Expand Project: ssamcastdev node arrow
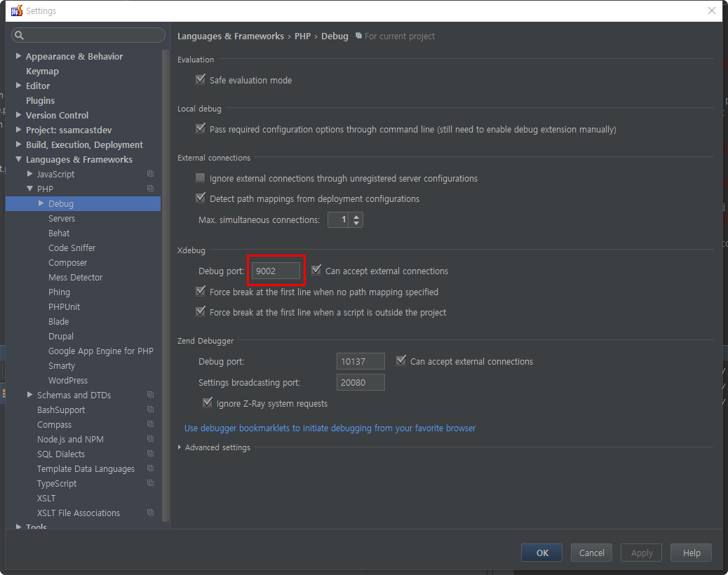 (18, 130)
